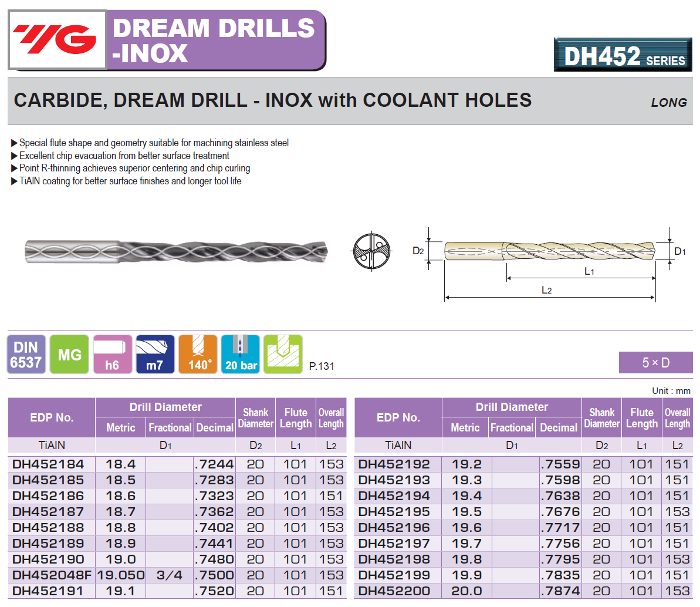700x607 pixels.
Task: Click the drill product photograph
Action: (x=176, y=252)
